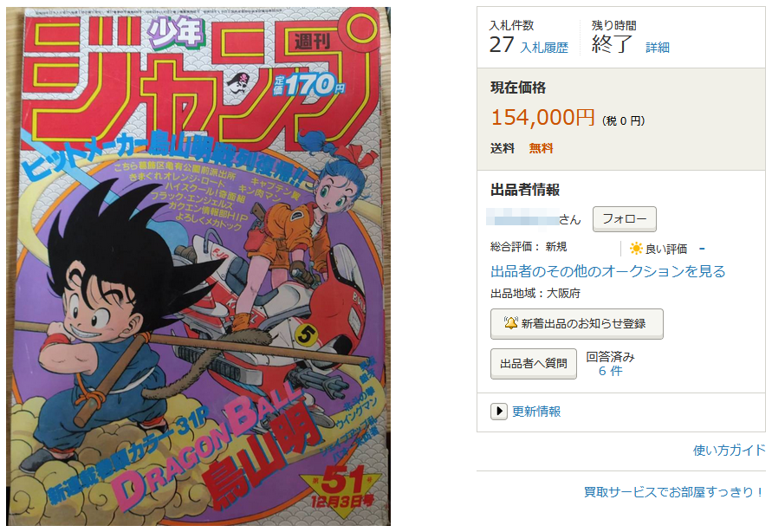Click the 無料 shipping text
This screenshot has height=532, width=772.
click(541, 148)
